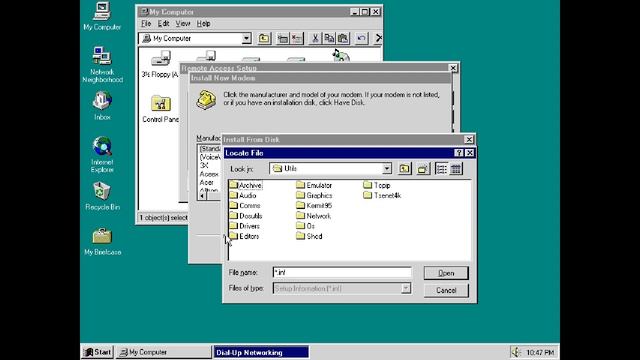Select My Briefcase desktop icon
Image resolution: width=640 pixels, height=360 pixels.
102,242
